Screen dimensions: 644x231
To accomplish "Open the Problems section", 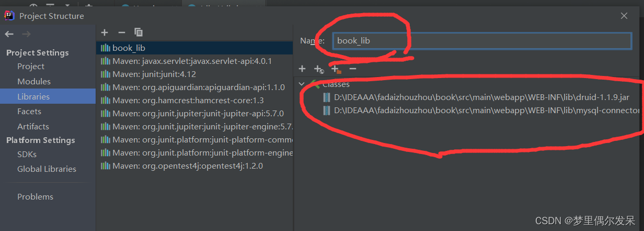I will (x=35, y=197).
